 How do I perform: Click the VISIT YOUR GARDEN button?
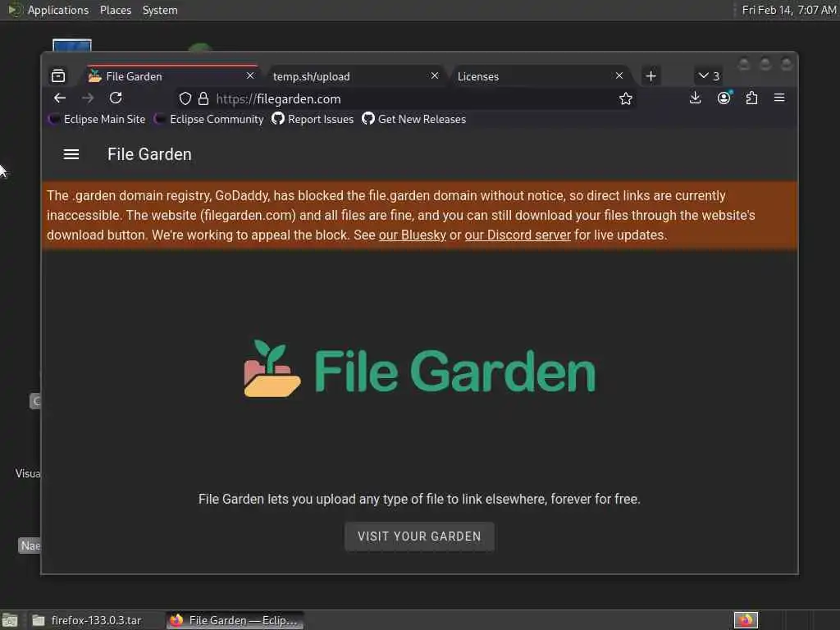click(x=419, y=536)
